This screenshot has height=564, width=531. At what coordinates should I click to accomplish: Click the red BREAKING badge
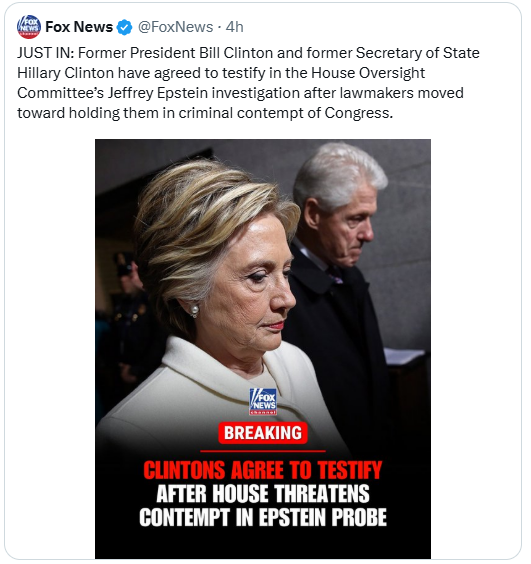pyautogui.click(x=263, y=432)
